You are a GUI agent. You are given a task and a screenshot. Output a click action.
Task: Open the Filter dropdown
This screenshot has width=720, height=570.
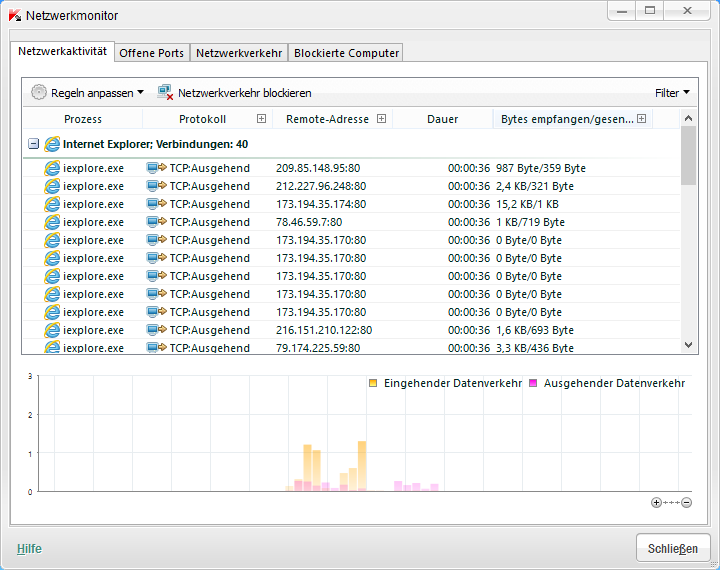coord(672,93)
